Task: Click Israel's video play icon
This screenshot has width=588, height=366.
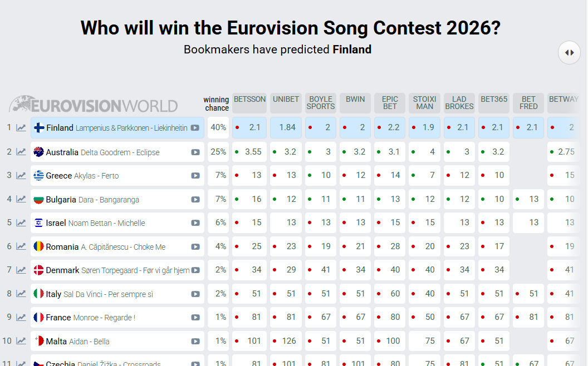Action: point(195,223)
